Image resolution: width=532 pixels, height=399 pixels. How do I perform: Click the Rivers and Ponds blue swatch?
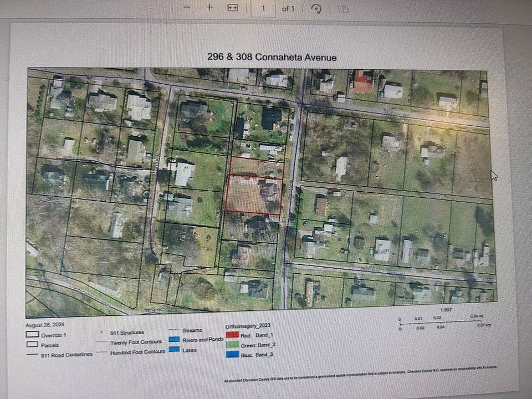coord(175,339)
